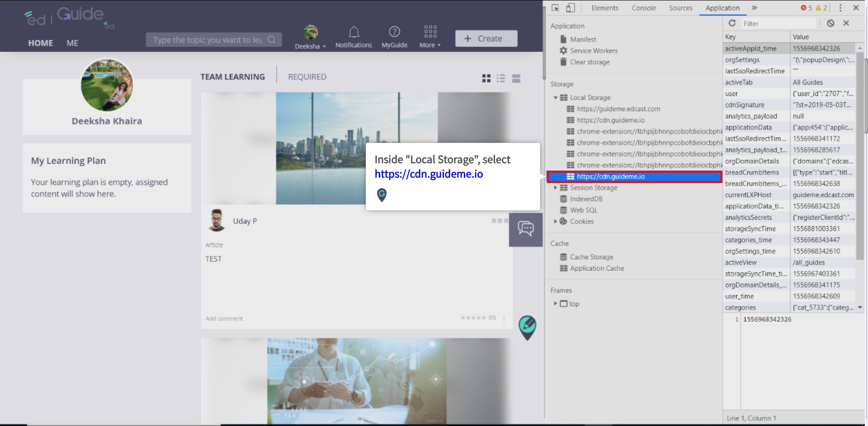
Task: Select the large card view layout icon
Action: pyautogui.click(x=516, y=79)
